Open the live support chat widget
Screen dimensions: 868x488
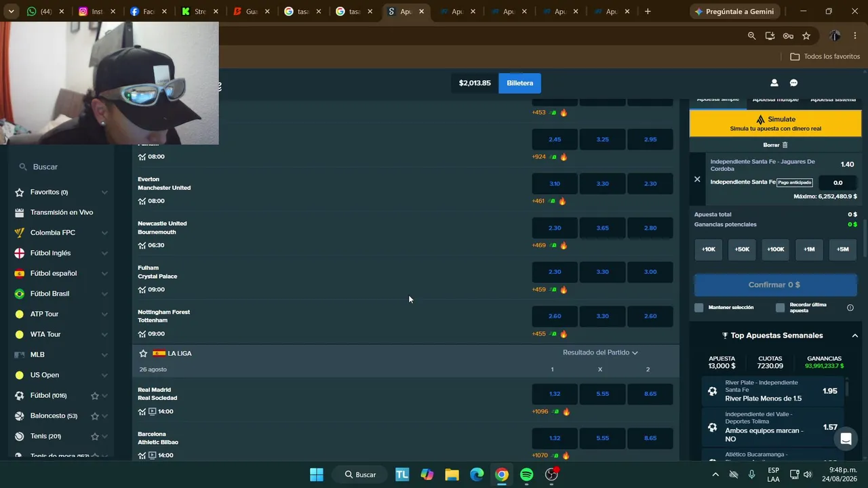tap(846, 439)
